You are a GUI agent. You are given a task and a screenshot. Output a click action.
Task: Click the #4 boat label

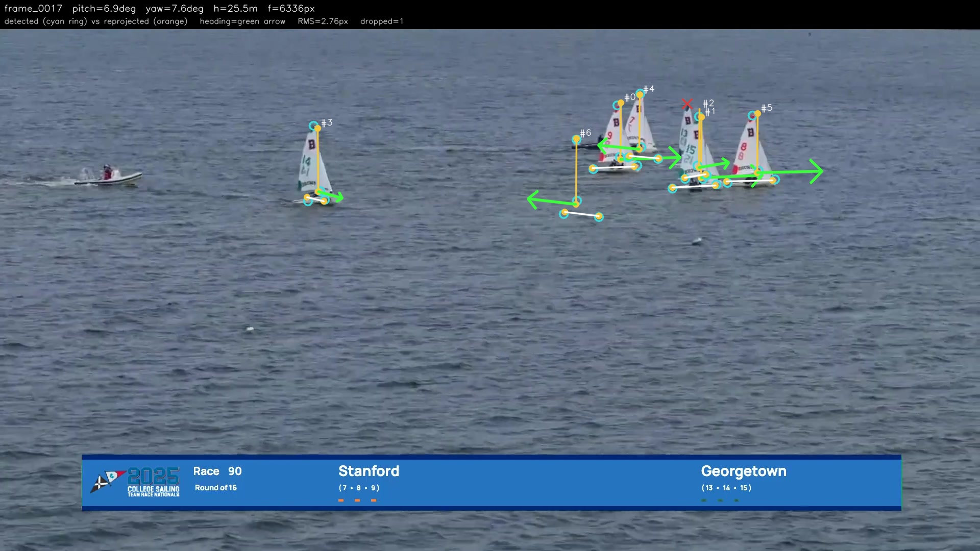(x=649, y=89)
